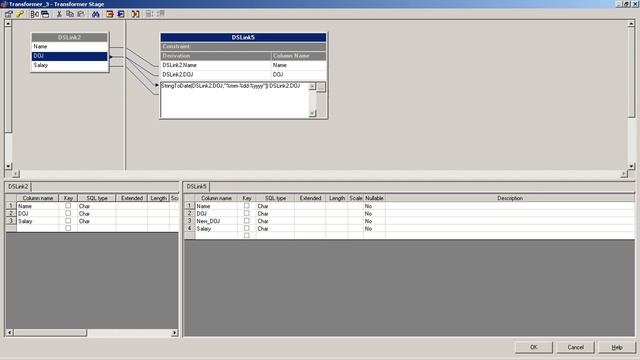Viewport: 640px width, 360px height.
Task: Open Find/Replace binoculars icon
Action: pos(96,14)
